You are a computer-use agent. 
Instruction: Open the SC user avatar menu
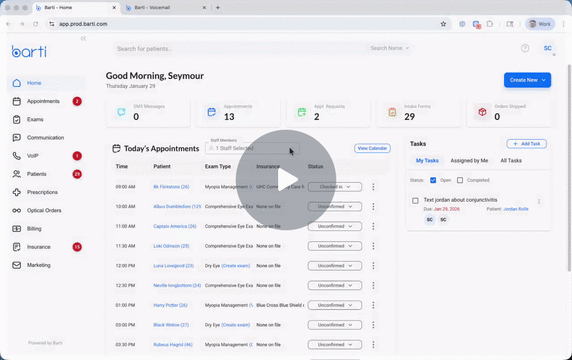click(548, 48)
